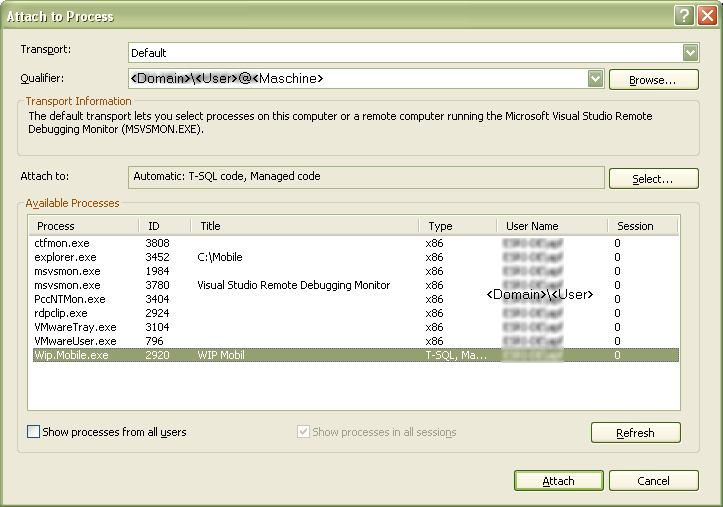Viewport: 723px width, 507px height.
Task: Sort by the Title column header
Action: click(305, 226)
